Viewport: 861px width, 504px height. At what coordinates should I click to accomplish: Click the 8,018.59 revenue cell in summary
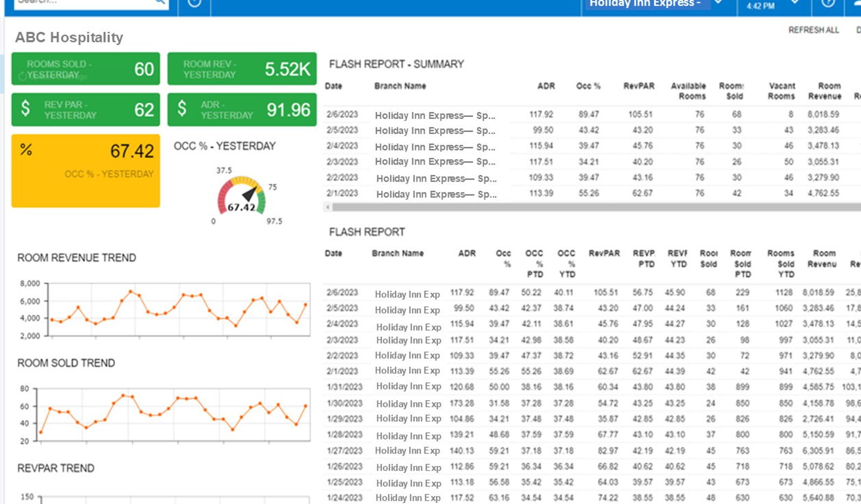click(x=823, y=115)
